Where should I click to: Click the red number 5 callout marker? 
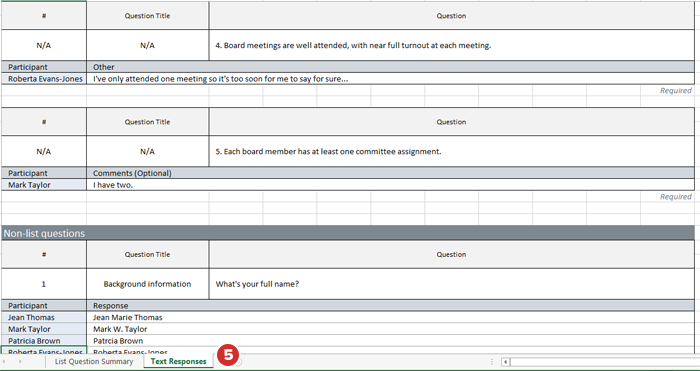coord(228,355)
